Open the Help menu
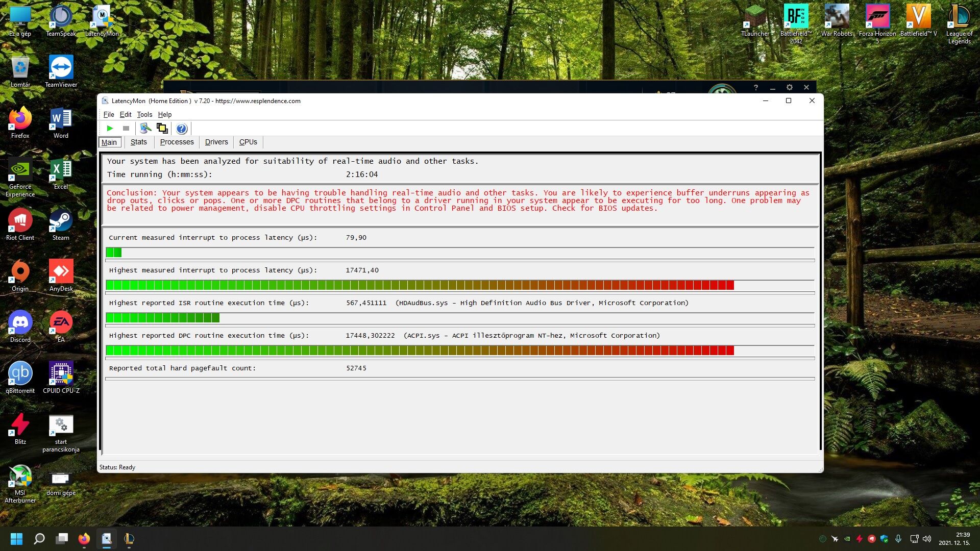 164,115
